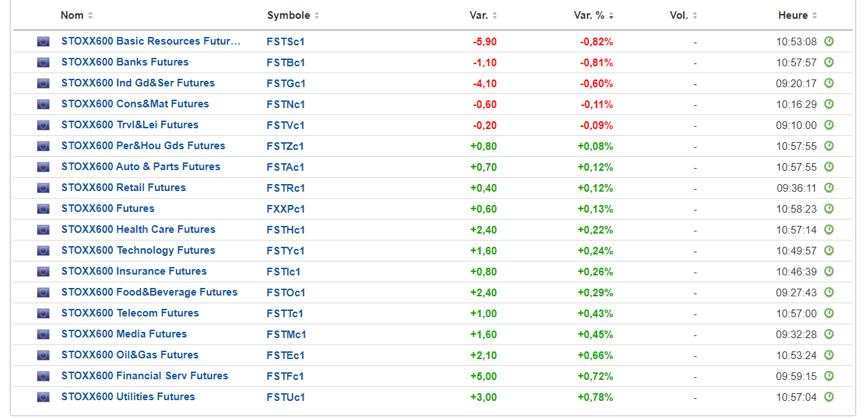Click the clock icon in the Telecom Futures row

tap(829, 314)
